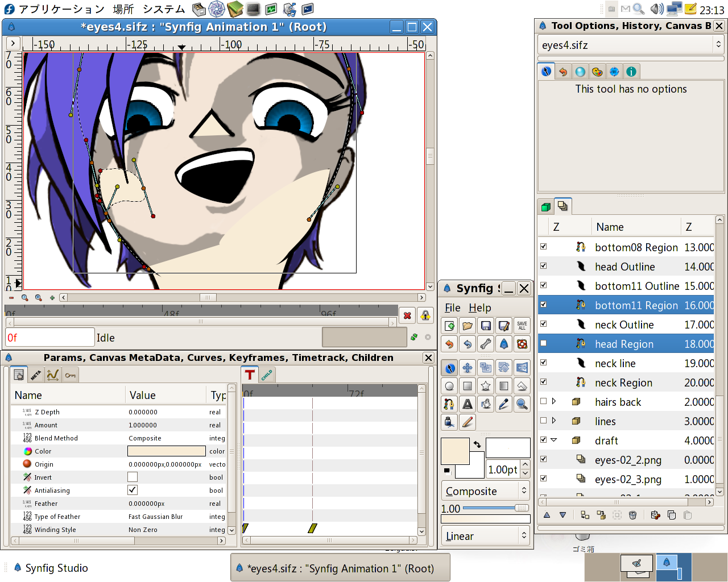Open アプリケーション menu in top panel
The height and width of the screenshot is (582, 728).
coord(61,9)
